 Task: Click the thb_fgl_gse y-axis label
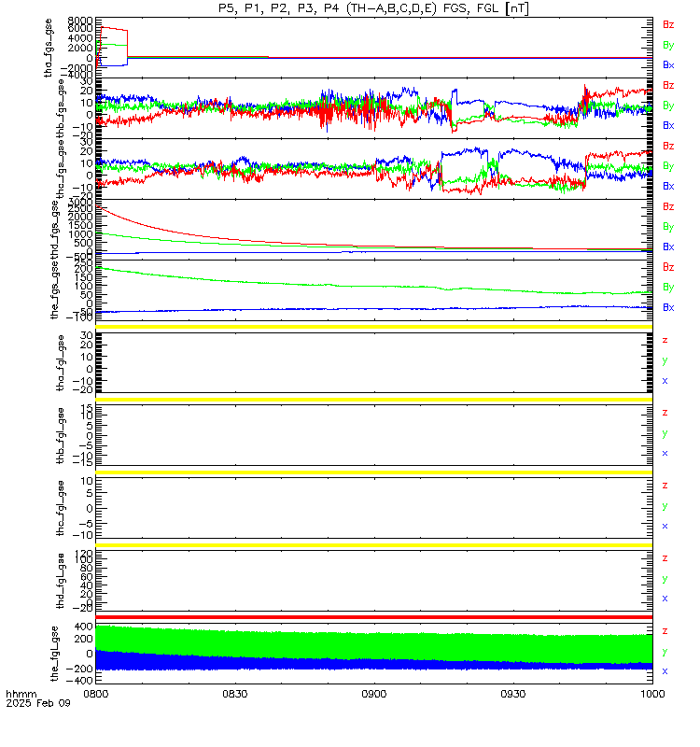(61, 435)
